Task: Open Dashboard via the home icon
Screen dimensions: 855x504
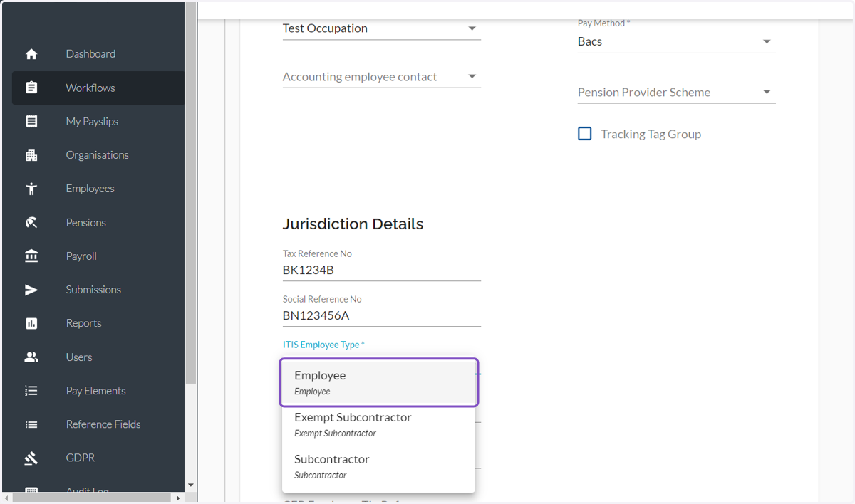Action: tap(31, 54)
